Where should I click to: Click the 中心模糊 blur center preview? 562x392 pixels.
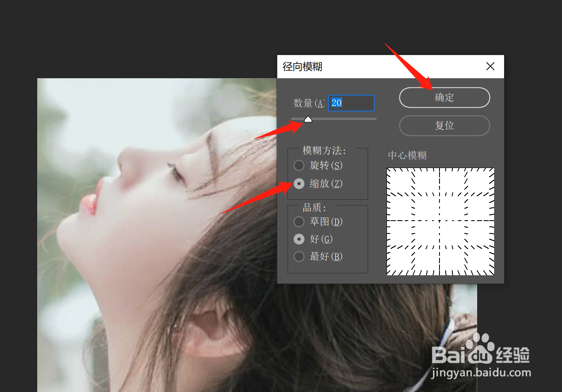click(440, 221)
